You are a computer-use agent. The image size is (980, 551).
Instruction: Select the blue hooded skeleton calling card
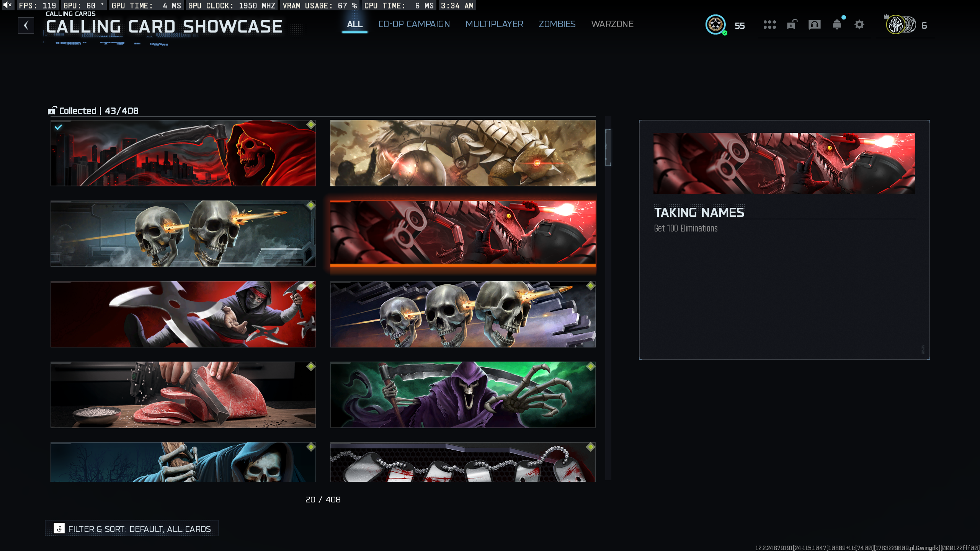[183, 462]
